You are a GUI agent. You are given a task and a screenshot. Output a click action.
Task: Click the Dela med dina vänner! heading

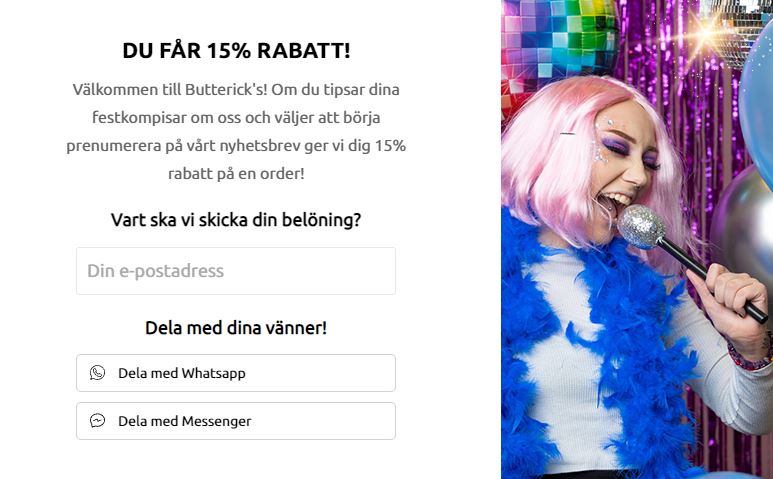[x=236, y=328]
